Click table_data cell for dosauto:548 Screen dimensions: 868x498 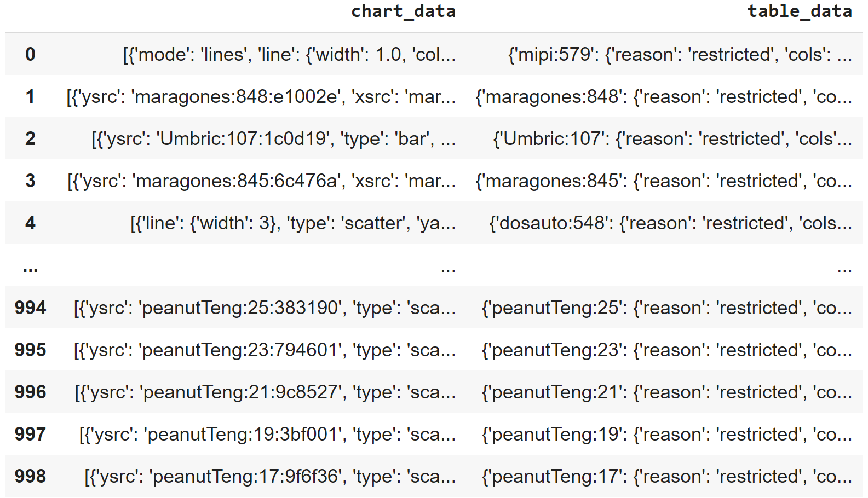(670, 223)
